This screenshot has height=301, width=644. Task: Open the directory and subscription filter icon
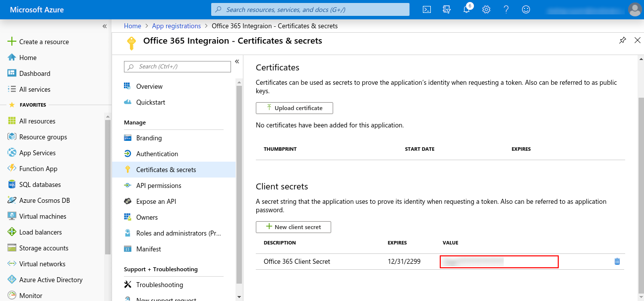[446, 9]
